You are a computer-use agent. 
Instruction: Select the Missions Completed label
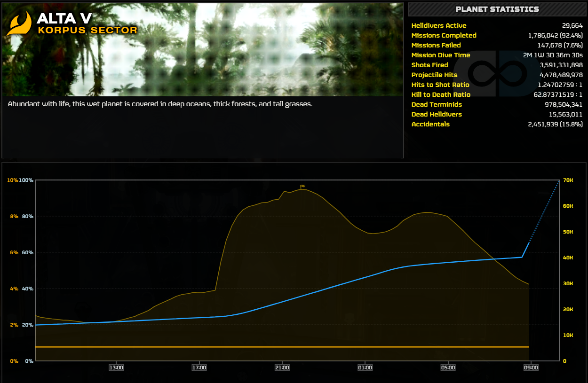[x=444, y=35]
